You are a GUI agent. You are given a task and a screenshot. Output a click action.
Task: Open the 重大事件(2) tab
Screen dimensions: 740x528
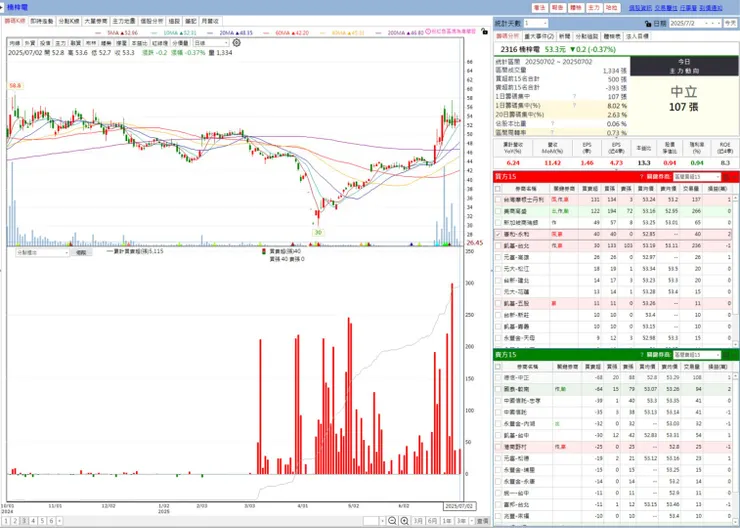tap(539, 36)
